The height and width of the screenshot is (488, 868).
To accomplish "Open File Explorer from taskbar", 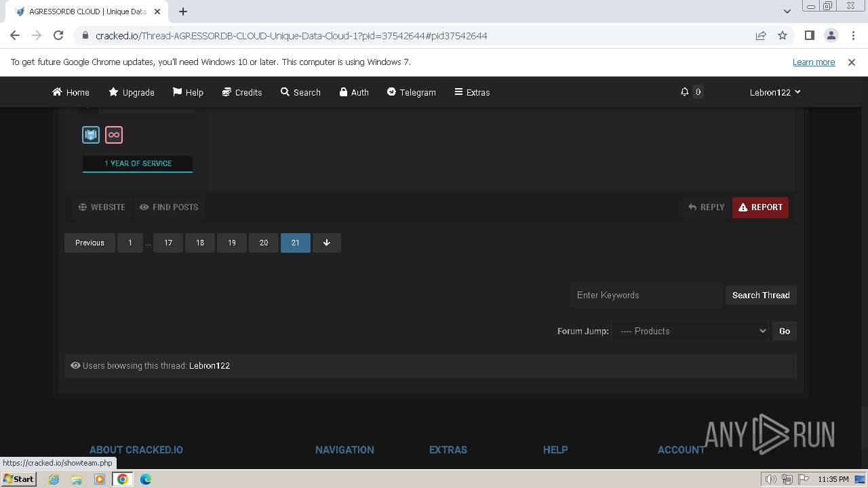I will [77, 479].
